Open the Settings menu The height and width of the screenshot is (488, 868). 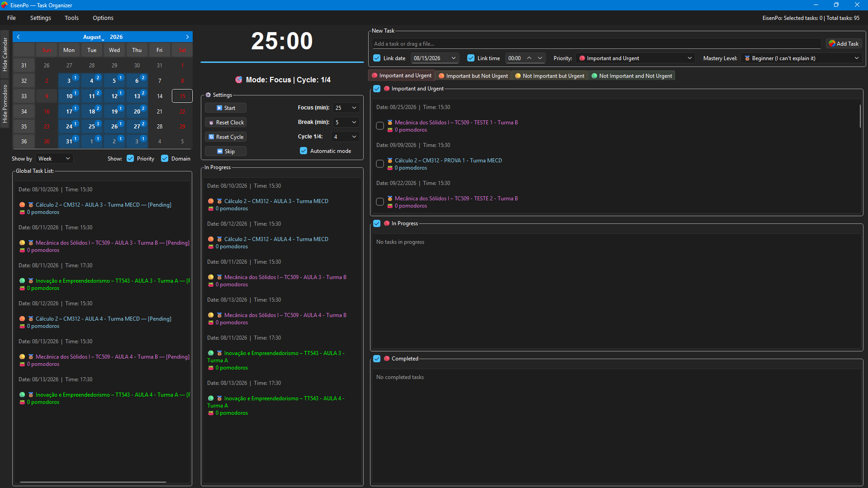click(x=41, y=18)
